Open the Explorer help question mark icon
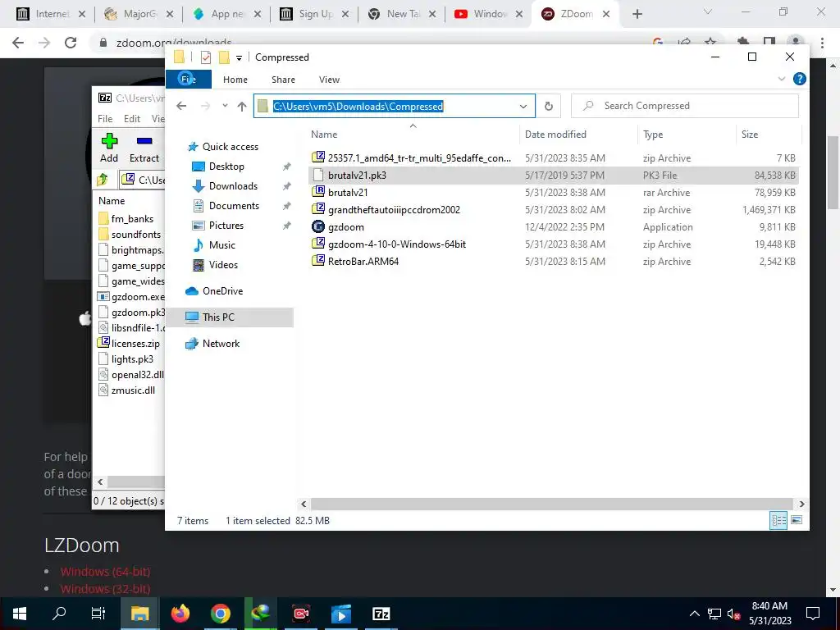The height and width of the screenshot is (630, 840). coord(799,80)
